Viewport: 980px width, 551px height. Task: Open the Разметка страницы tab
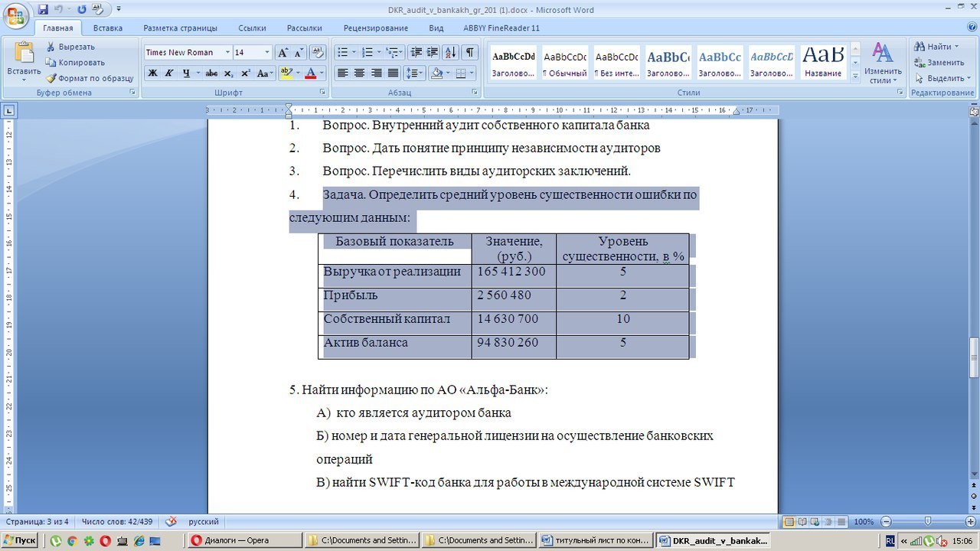click(181, 28)
